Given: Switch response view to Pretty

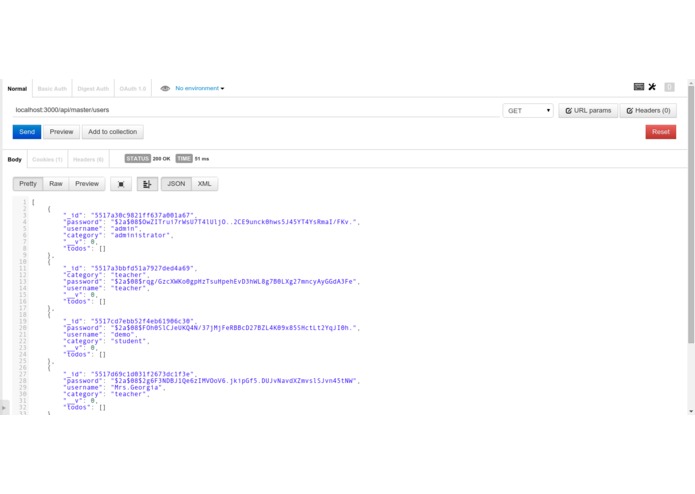Looking at the screenshot, I should [28, 184].
